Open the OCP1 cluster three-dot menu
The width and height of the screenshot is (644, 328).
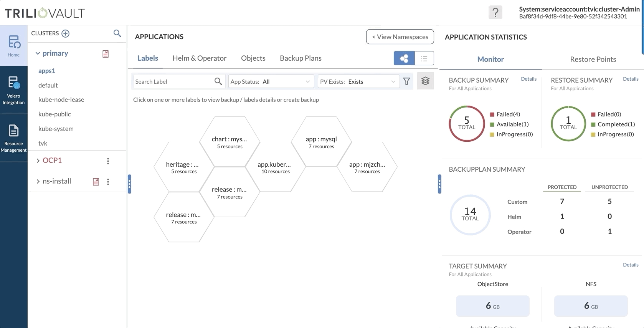point(108,161)
